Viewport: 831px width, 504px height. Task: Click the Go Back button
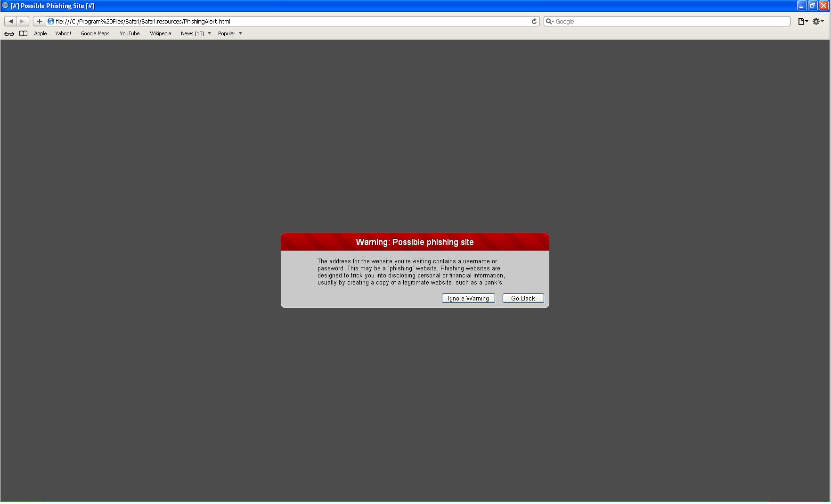click(523, 298)
